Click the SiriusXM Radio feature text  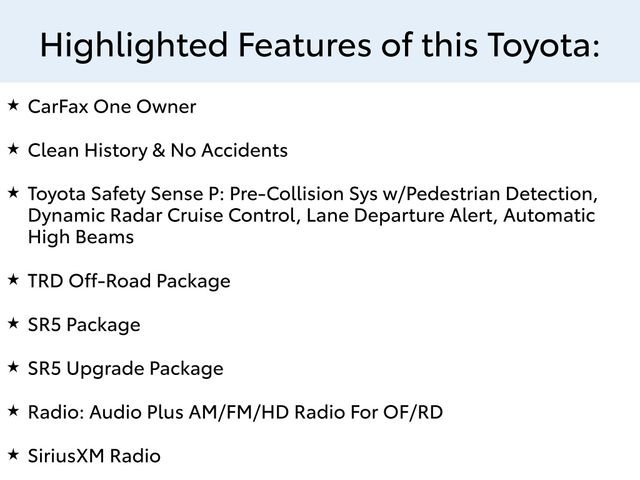click(94, 456)
